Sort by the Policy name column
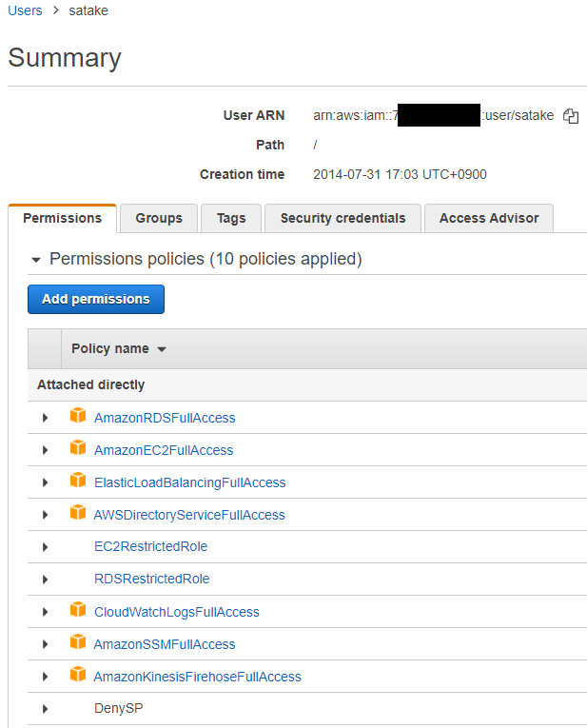This screenshot has width=587, height=728. (x=118, y=348)
